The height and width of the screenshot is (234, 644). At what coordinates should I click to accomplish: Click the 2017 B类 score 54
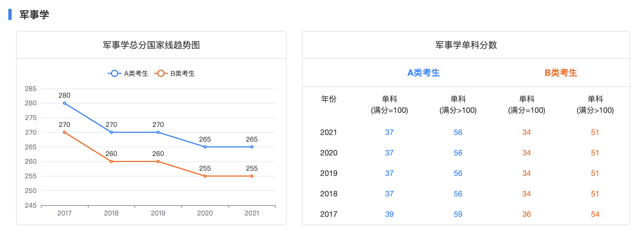(x=595, y=214)
